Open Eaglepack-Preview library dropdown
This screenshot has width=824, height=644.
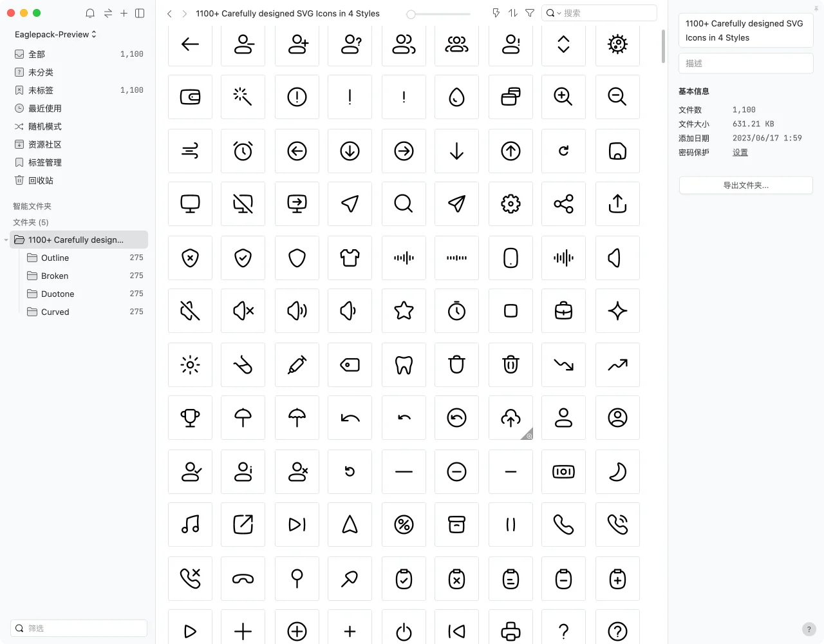coord(55,34)
